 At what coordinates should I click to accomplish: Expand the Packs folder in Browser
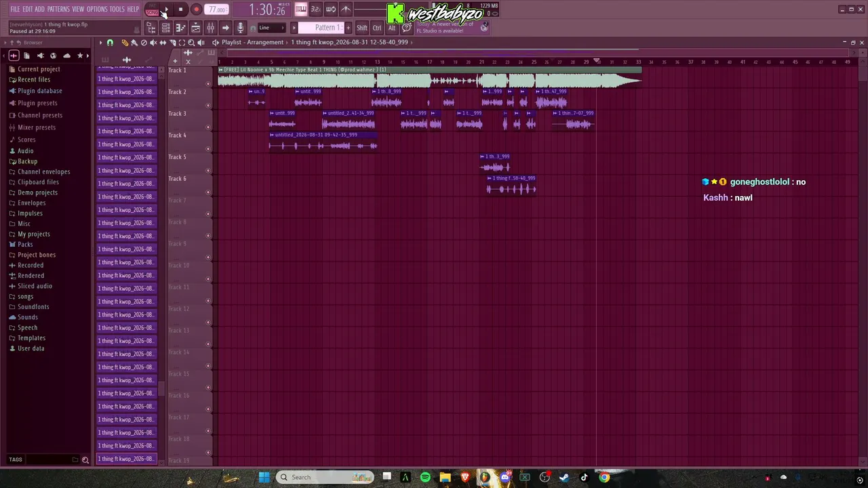tap(25, 244)
